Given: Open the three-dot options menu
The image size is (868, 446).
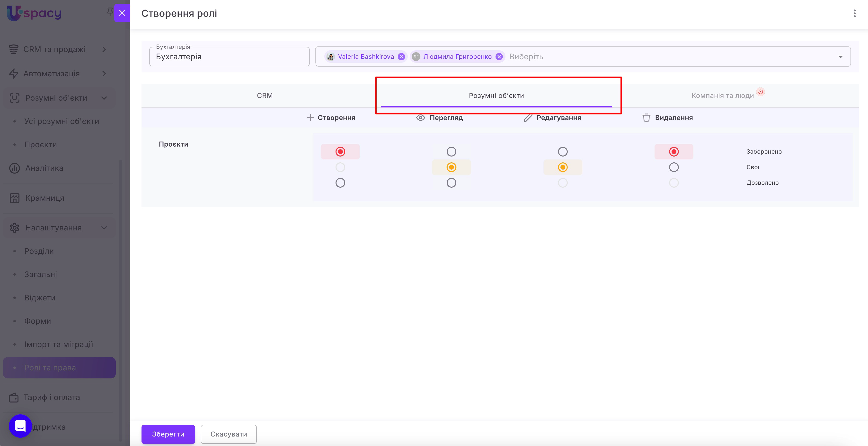Looking at the screenshot, I should pyautogui.click(x=855, y=13).
